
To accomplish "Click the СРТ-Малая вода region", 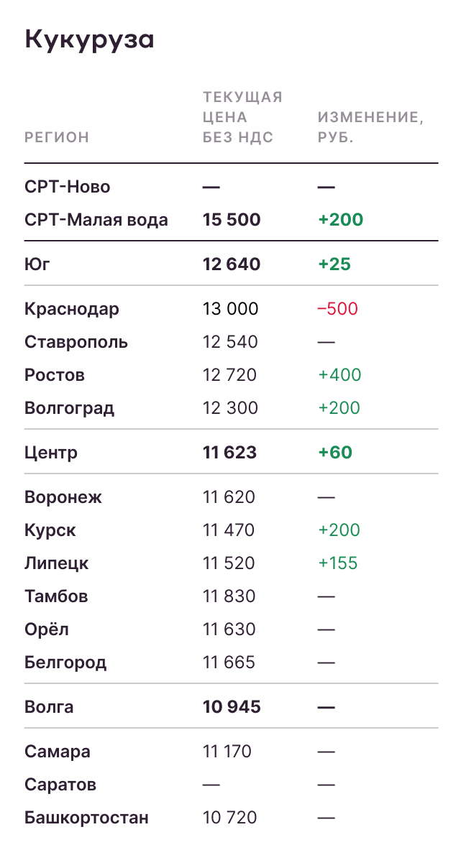I will 96,220.
